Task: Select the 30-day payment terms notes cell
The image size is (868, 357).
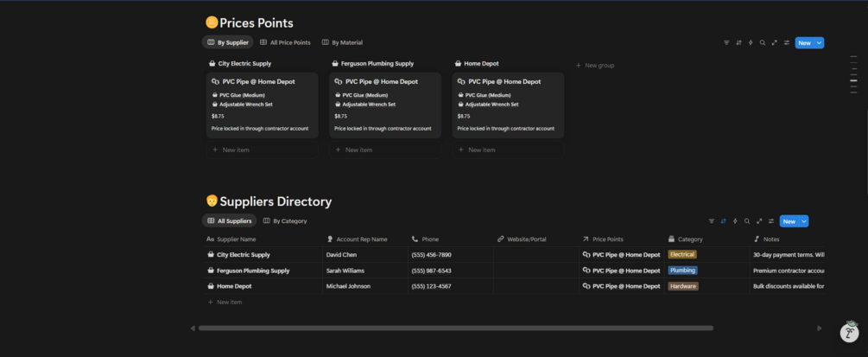Action: pyautogui.click(x=787, y=255)
